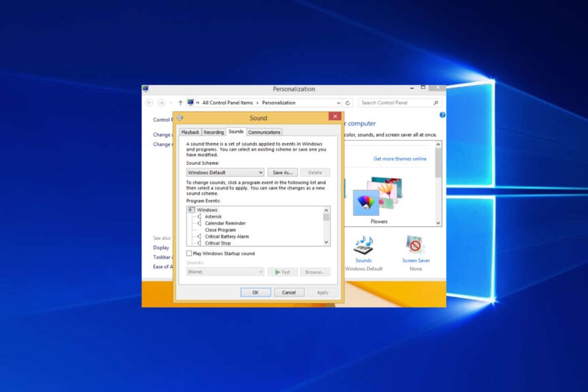Click the speaker icon beside Critical Battery Alarm
588x392 pixels.
pyautogui.click(x=198, y=236)
